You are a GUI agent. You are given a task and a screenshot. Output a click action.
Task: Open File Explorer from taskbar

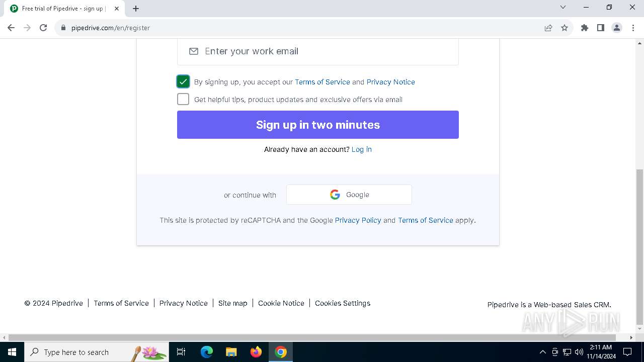coord(231,352)
